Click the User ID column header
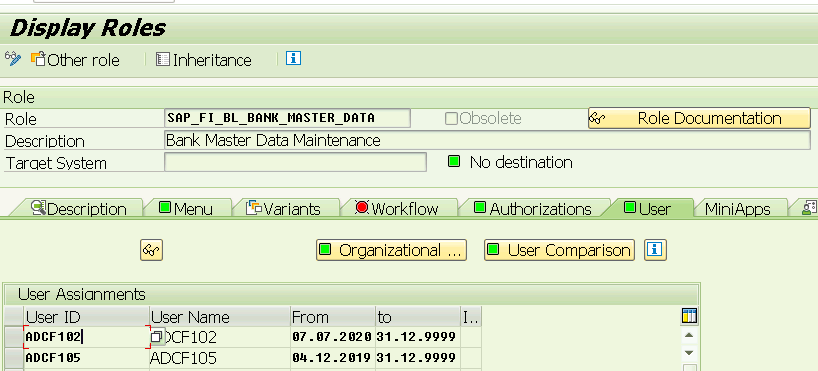This screenshot has height=371, width=818. tap(87, 317)
